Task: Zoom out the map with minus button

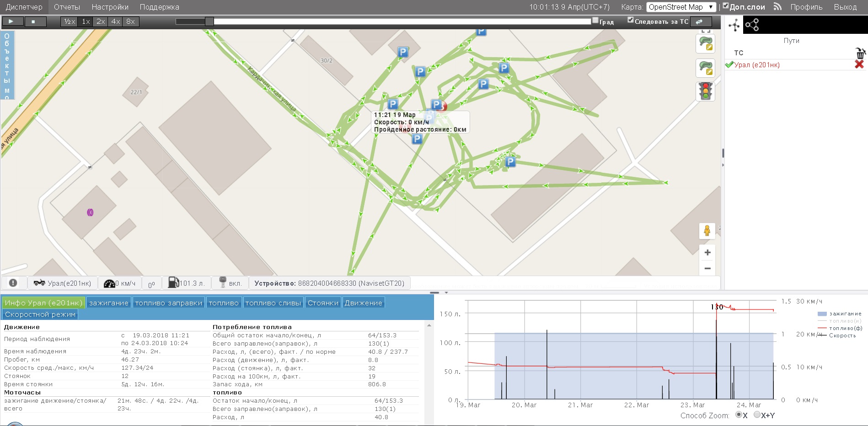Action: coord(707,268)
